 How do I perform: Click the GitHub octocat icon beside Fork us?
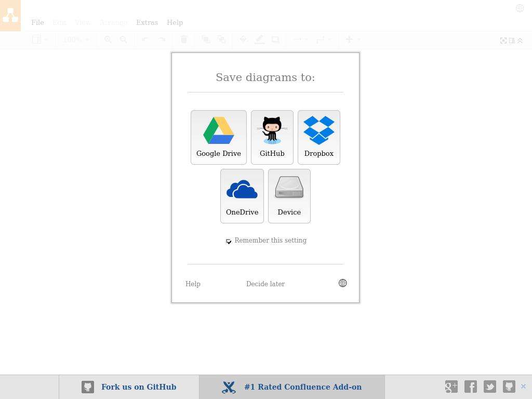[87, 387]
